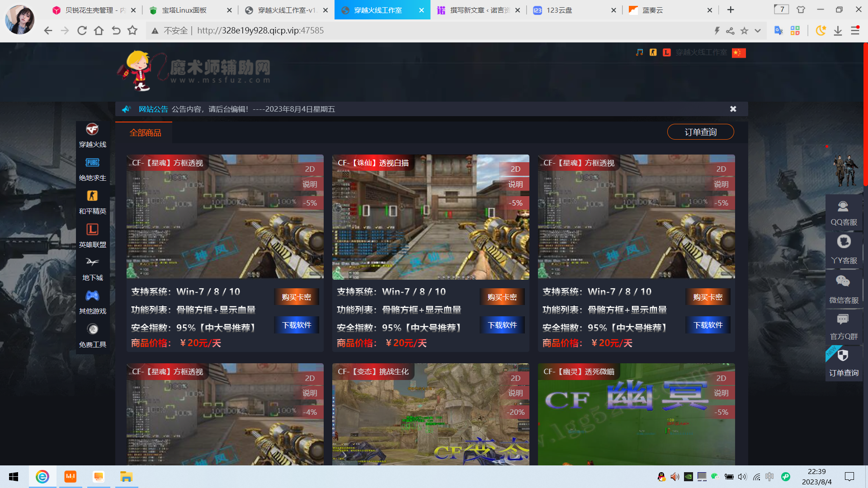Open 订单查询 shield icon in right panel
Viewport: 868px width, 488px height.
coord(843,356)
